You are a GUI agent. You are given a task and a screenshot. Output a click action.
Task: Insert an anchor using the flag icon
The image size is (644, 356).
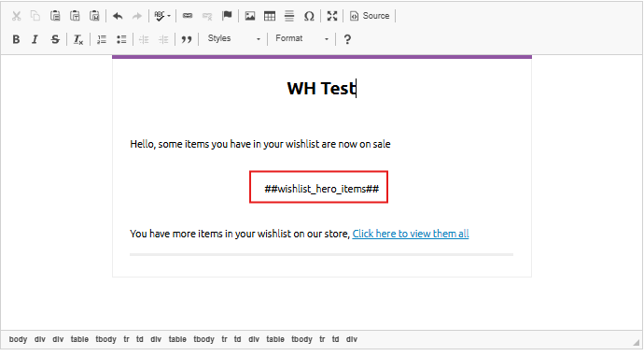[227, 16]
